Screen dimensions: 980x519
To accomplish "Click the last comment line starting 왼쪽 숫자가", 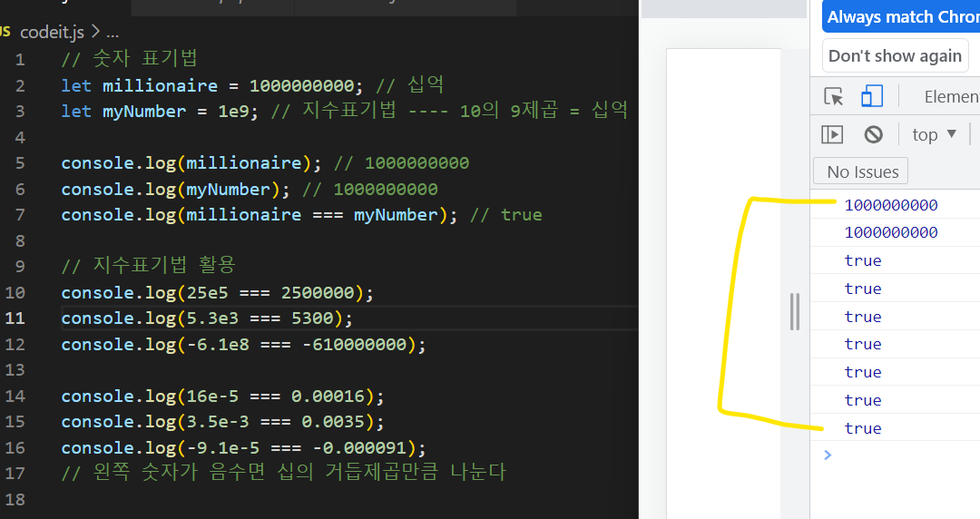I will (284, 472).
